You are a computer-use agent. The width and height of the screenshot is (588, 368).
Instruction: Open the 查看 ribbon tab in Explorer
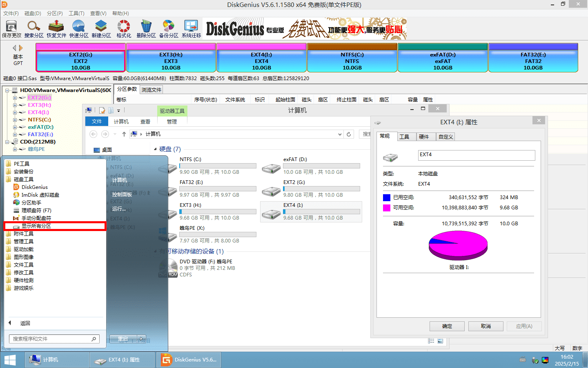[x=145, y=121]
